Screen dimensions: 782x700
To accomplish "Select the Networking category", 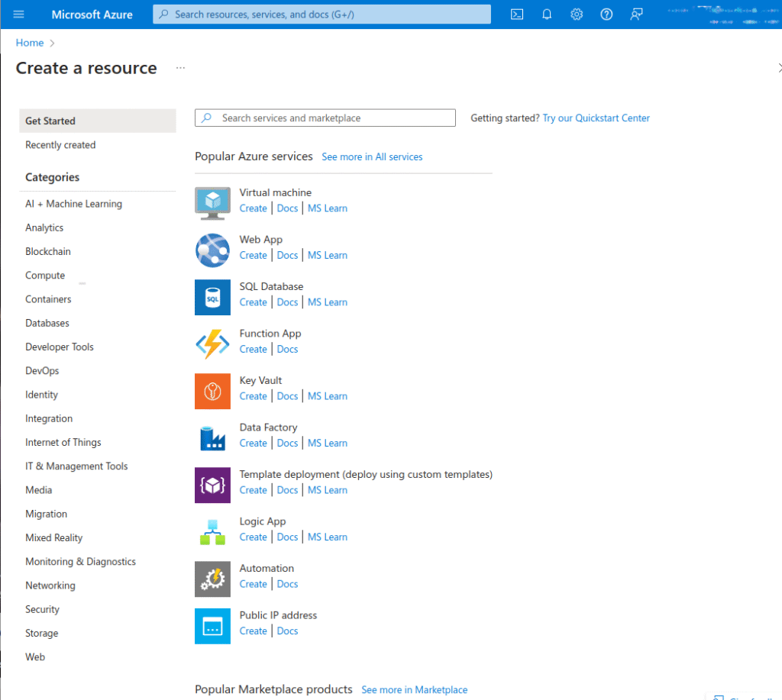I will (50, 585).
